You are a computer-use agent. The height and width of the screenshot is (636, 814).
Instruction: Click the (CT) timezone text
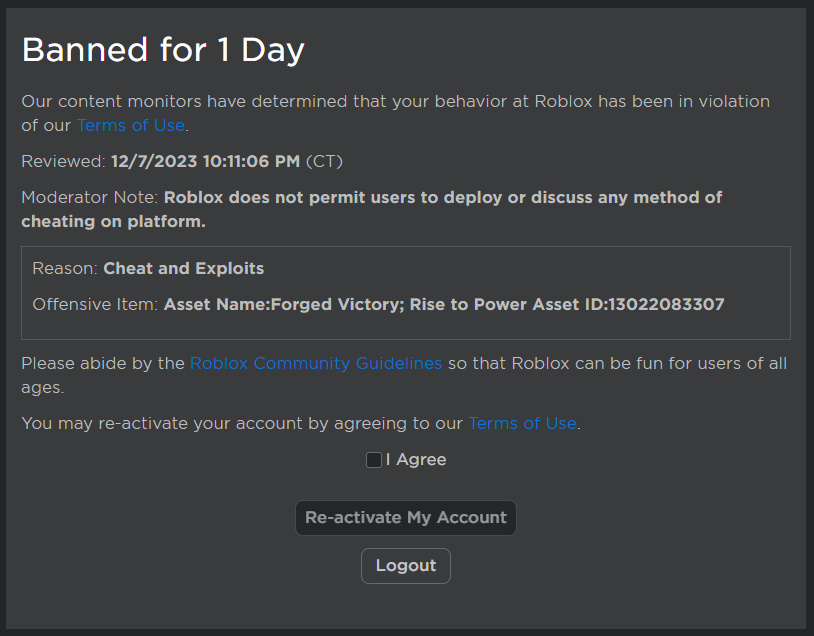[x=327, y=161]
